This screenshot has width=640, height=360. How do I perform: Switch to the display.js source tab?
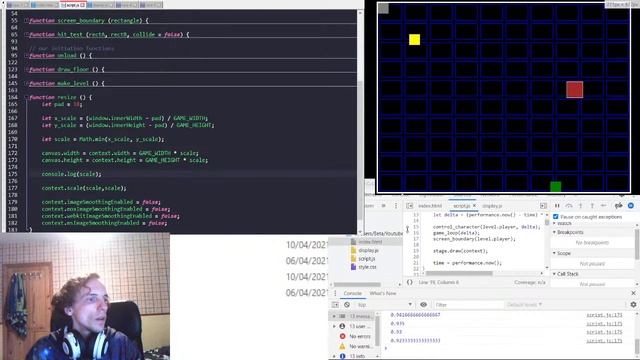tap(492, 206)
